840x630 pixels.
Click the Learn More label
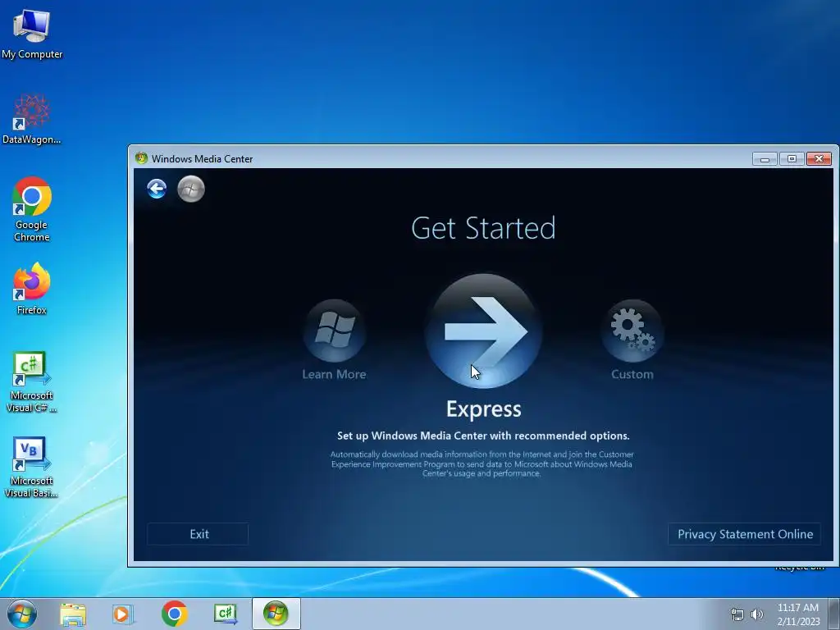pos(335,374)
